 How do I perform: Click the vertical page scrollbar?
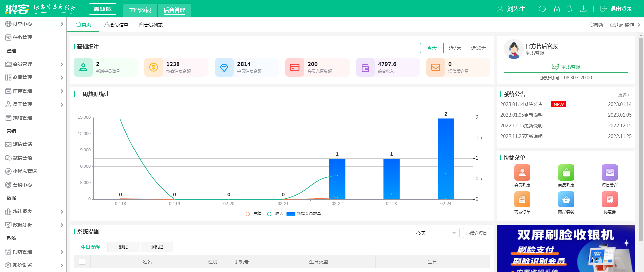click(x=641, y=134)
